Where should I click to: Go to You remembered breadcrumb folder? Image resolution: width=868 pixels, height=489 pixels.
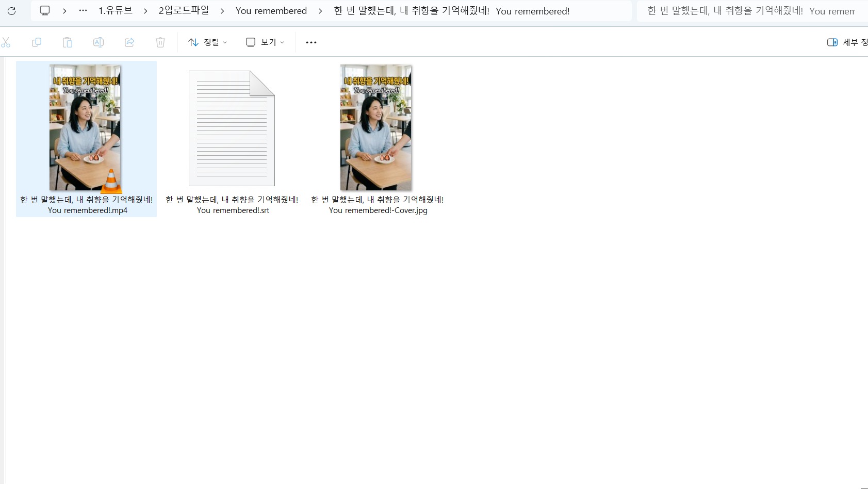click(271, 11)
